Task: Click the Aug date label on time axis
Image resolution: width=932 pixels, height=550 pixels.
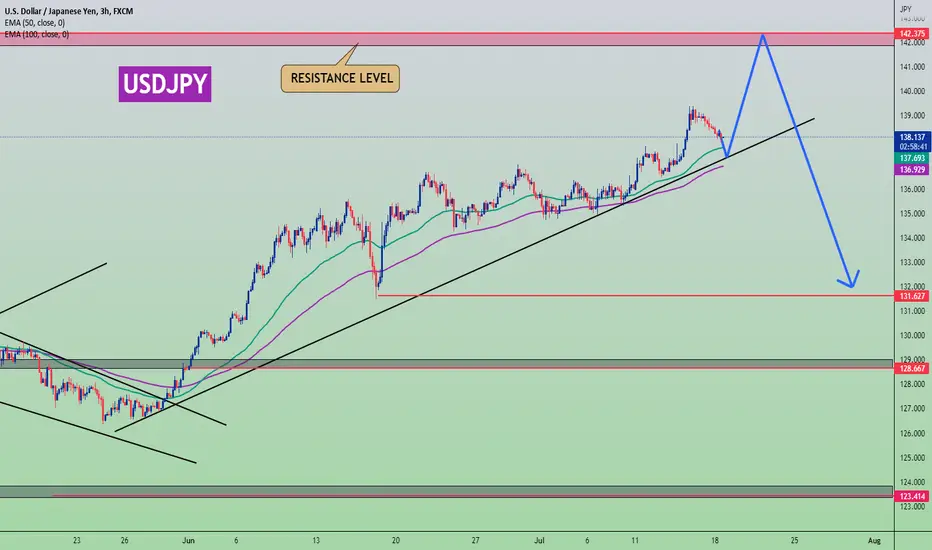Action: [x=874, y=540]
